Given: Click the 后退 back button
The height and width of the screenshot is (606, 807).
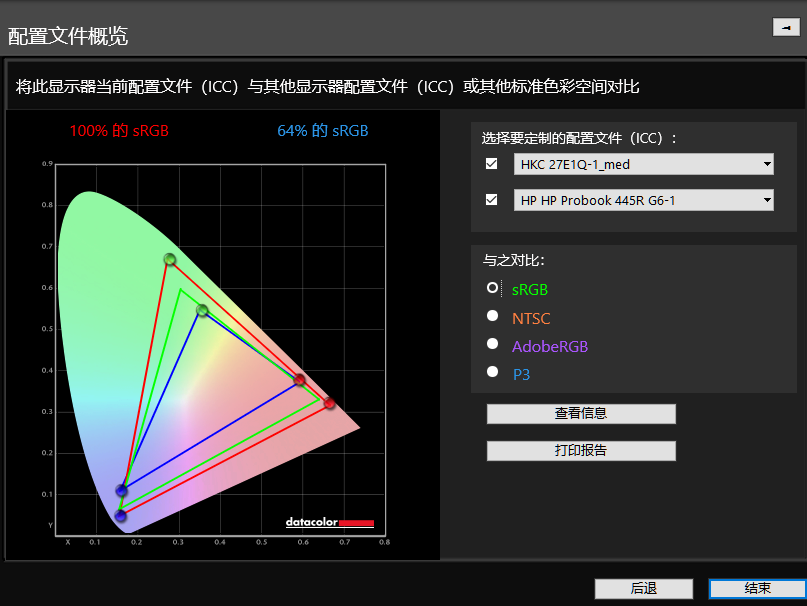Looking at the screenshot, I should click(x=644, y=588).
